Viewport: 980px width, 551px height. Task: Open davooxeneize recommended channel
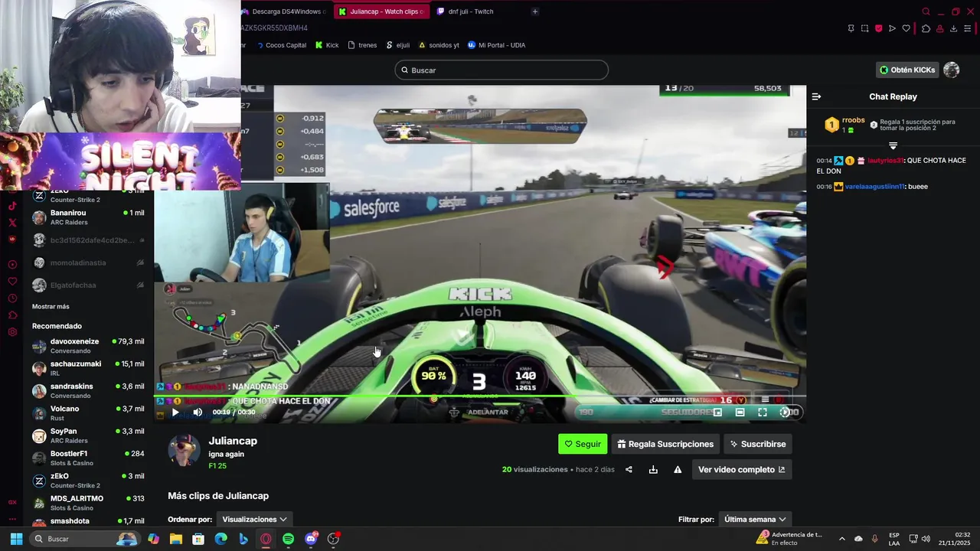[88, 346]
